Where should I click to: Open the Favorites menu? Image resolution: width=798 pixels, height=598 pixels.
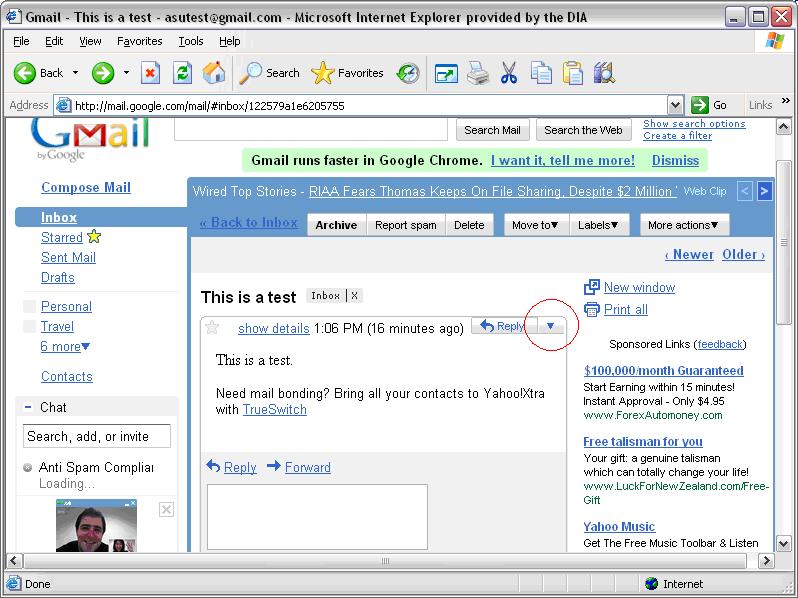139,41
